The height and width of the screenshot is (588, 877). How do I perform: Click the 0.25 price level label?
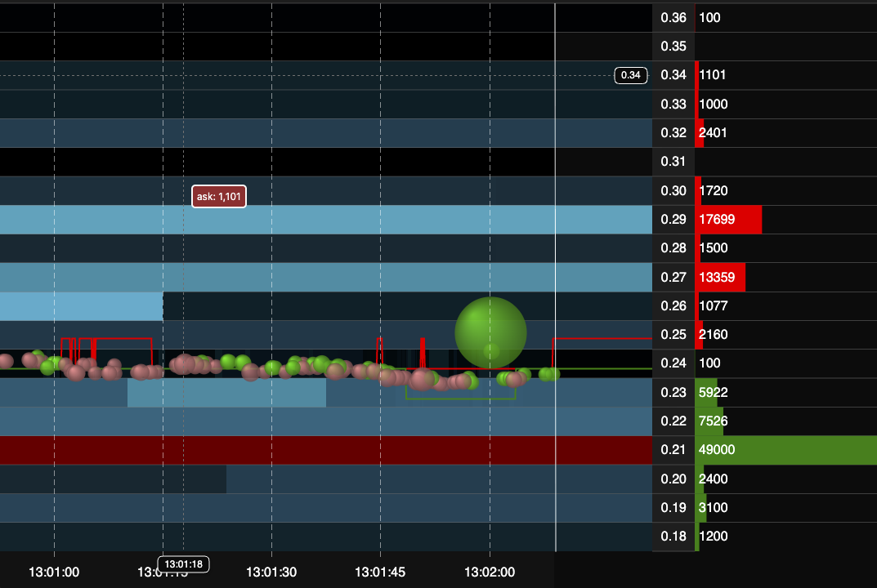(673, 334)
